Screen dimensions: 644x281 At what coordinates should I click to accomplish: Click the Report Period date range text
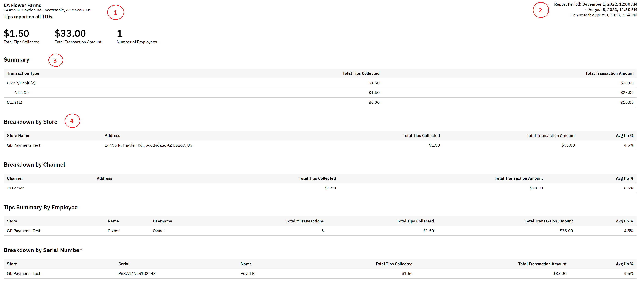(596, 7)
